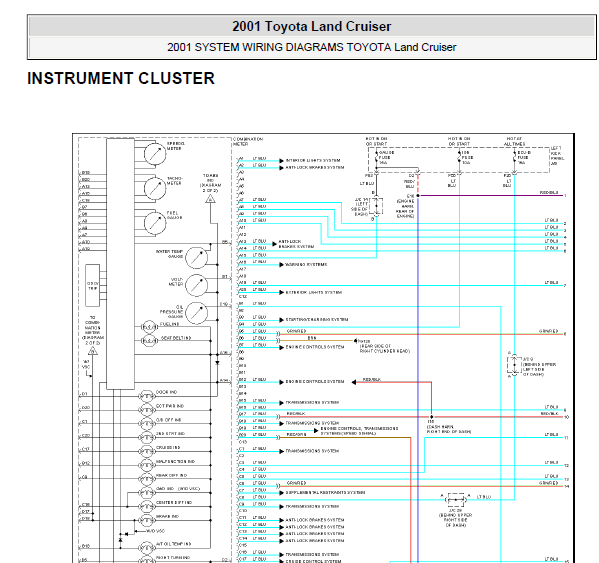The height and width of the screenshot is (563, 599).
Task: Click the 'RED/BLU' wire label at terminal 1
Action: pos(549,193)
